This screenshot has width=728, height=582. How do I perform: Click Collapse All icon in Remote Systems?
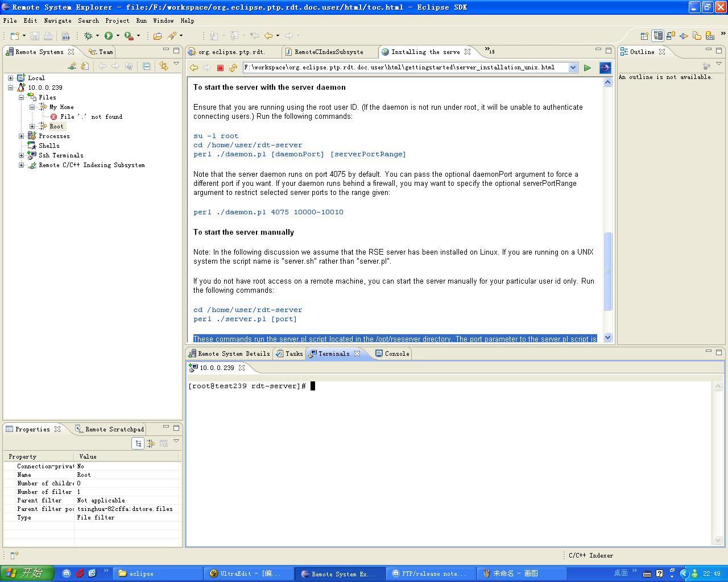click(x=146, y=66)
